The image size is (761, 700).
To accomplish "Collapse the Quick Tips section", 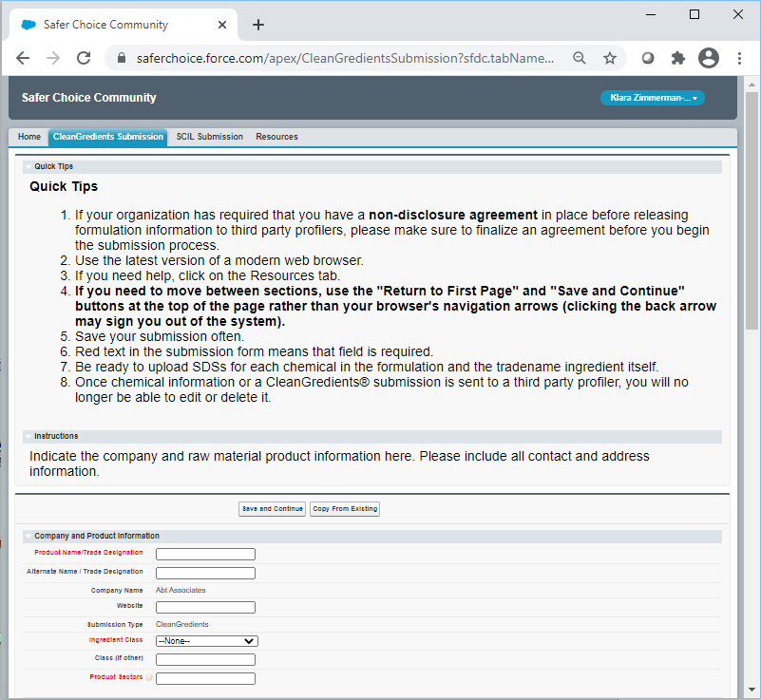I will pyautogui.click(x=29, y=166).
